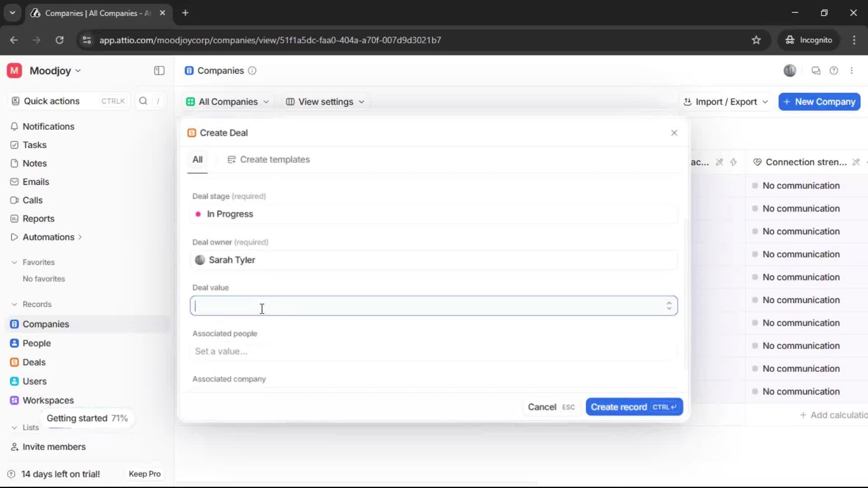Image resolution: width=868 pixels, height=488 pixels.
Task: Expand the View settings dropdown
Action: [x=325, y=102]
